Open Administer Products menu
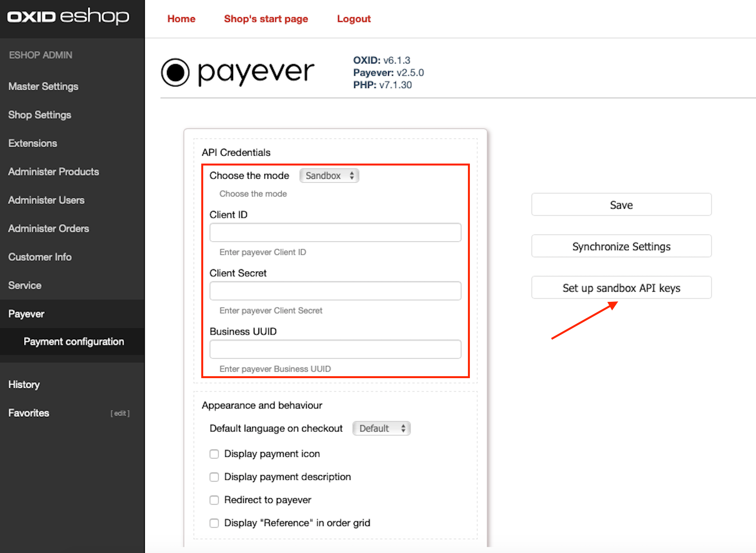The image size is (756, 553). (x=54, y=172)
